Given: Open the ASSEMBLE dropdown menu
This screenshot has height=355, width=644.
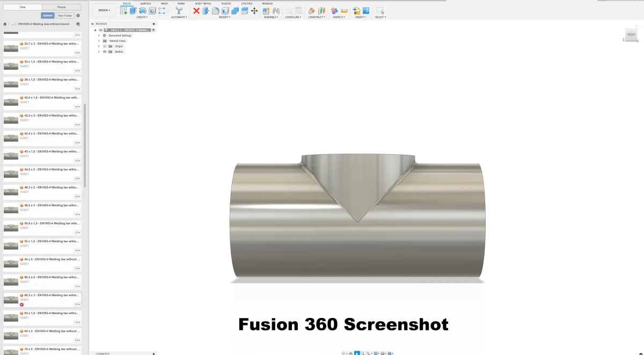Looking at the screenshot, I should tap(271, 17).
